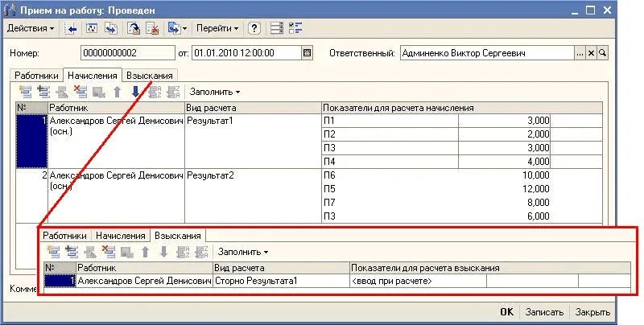
Task: Sort ascending A-Z in Взыскания inset toolbar
Action: 183,252
